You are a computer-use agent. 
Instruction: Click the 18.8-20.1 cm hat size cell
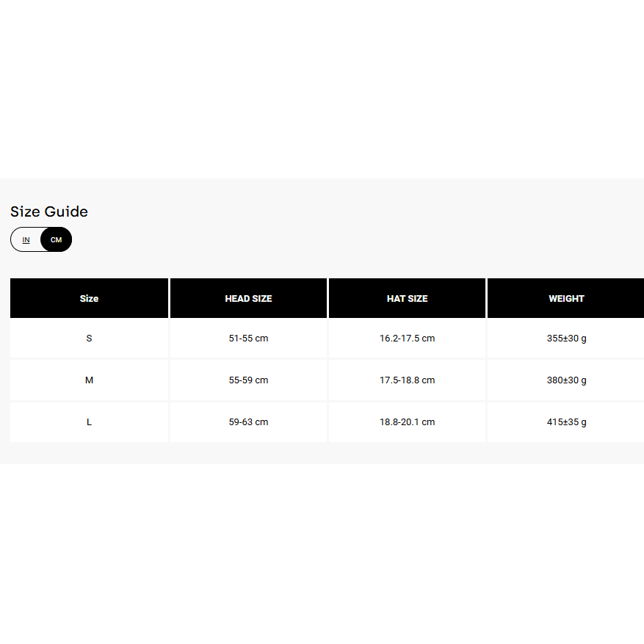click(407, 422)
